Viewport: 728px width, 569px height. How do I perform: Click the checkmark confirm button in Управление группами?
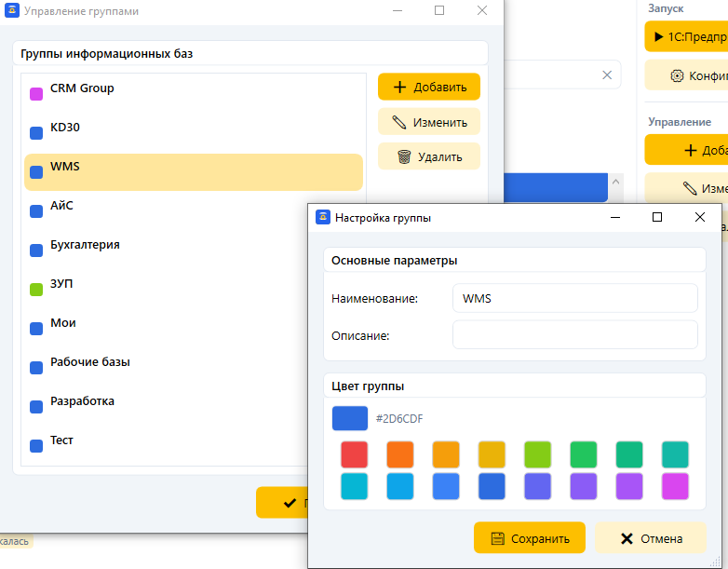pos(282,502)
